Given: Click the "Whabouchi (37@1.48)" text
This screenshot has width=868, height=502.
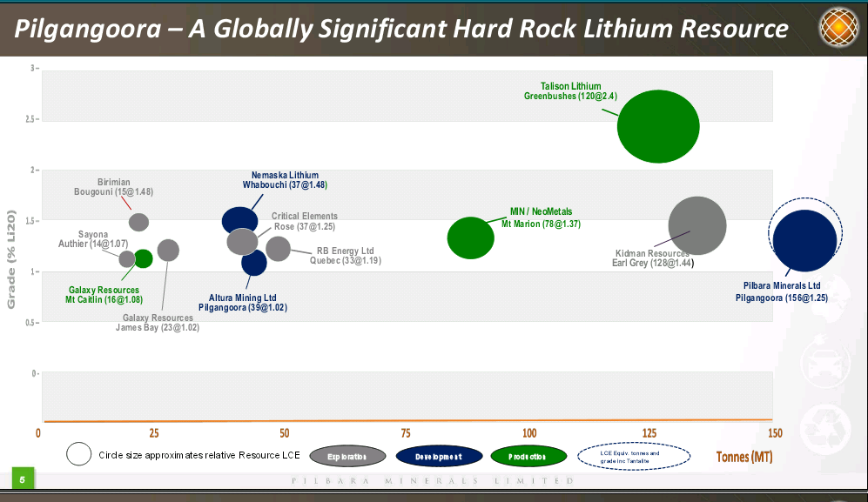Looking at the screenshot, I should (285, 184).
